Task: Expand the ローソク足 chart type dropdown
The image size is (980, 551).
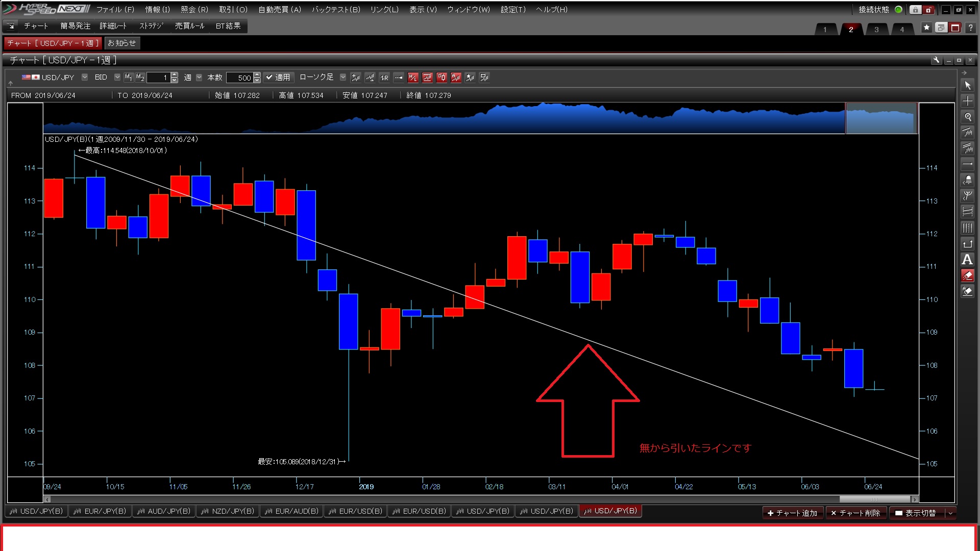Action: tap(343, 78)
